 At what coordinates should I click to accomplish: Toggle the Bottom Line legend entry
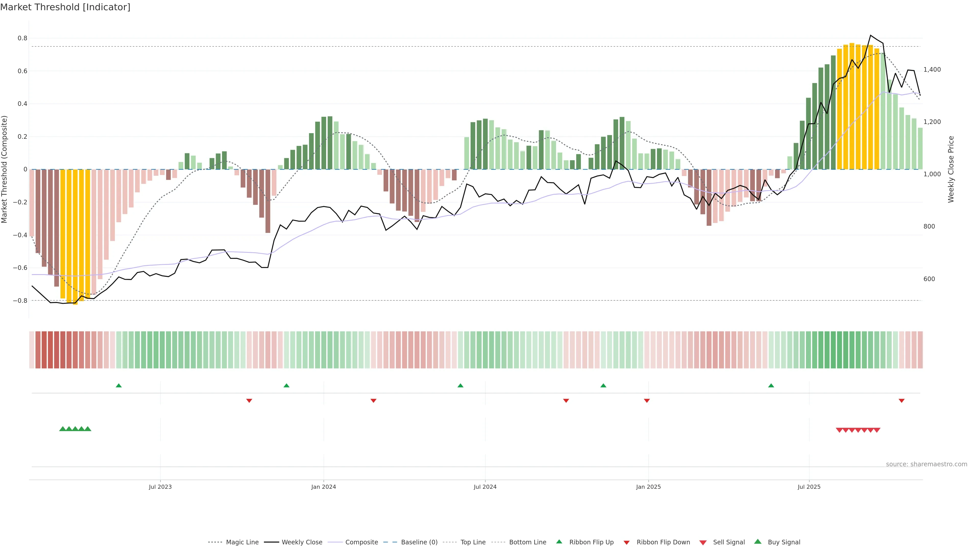coord(527,542)
